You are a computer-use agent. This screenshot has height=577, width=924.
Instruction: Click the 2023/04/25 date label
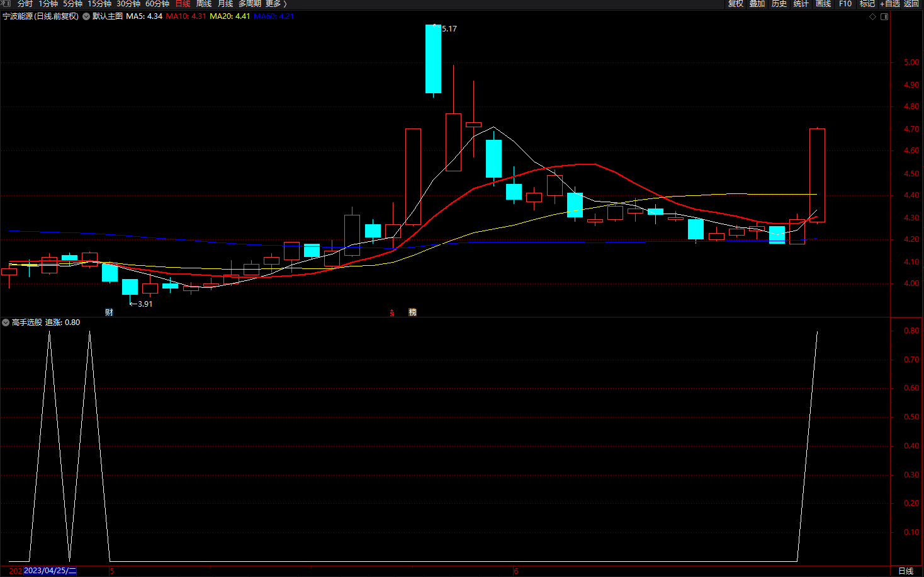coord(50,571)
